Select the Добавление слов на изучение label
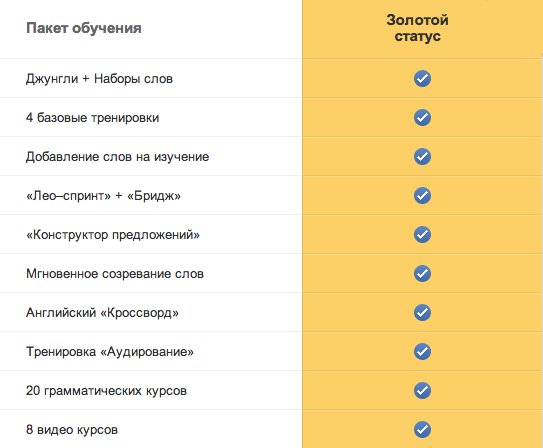The height and width of the screenshot is (448, 543). pos(117,157)
